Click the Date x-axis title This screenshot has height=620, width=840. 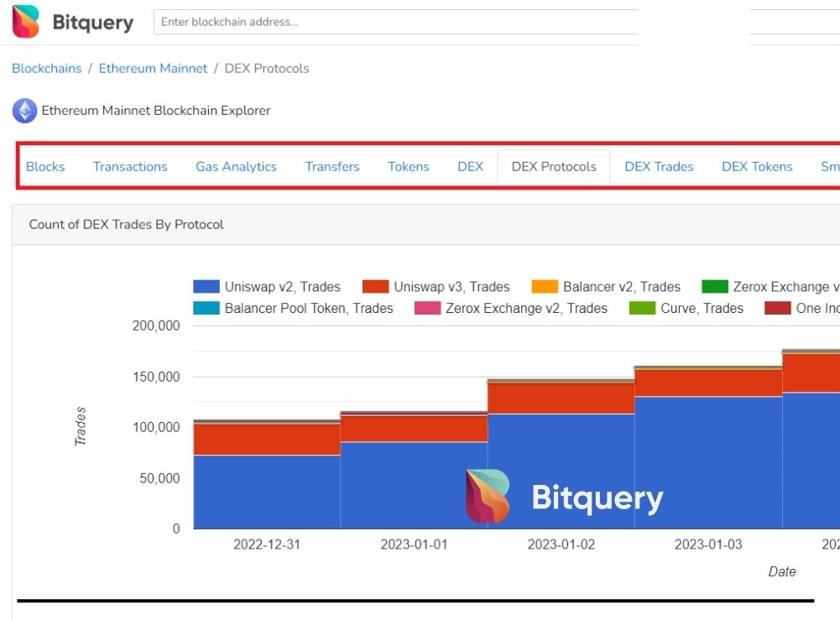(781, 572)
